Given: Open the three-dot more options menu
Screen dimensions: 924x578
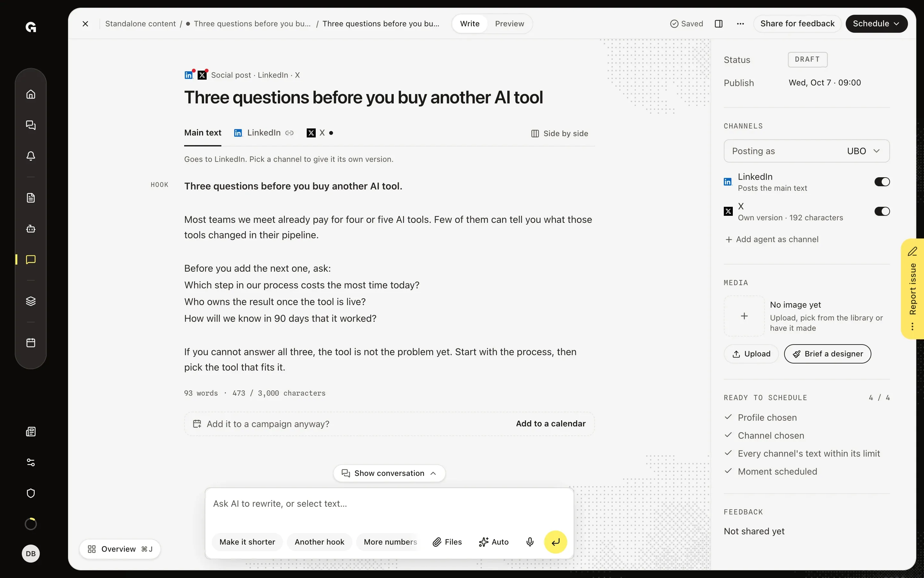Looking at the screenshot, I should tap(740, 24).
